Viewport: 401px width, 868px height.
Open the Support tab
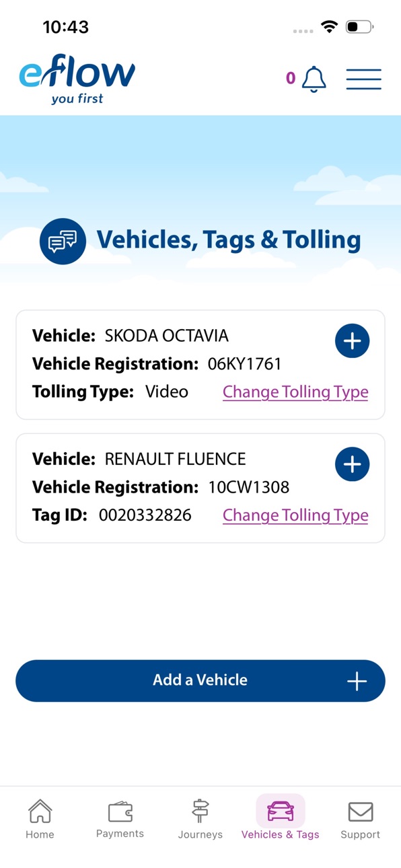pos(361,819)
